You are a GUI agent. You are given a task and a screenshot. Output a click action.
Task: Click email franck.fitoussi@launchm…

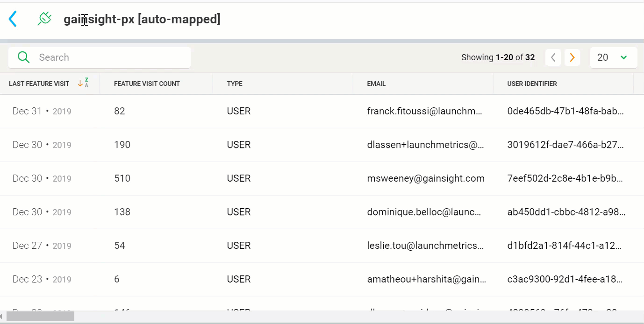pyautogui.click(x=424, y=111)
